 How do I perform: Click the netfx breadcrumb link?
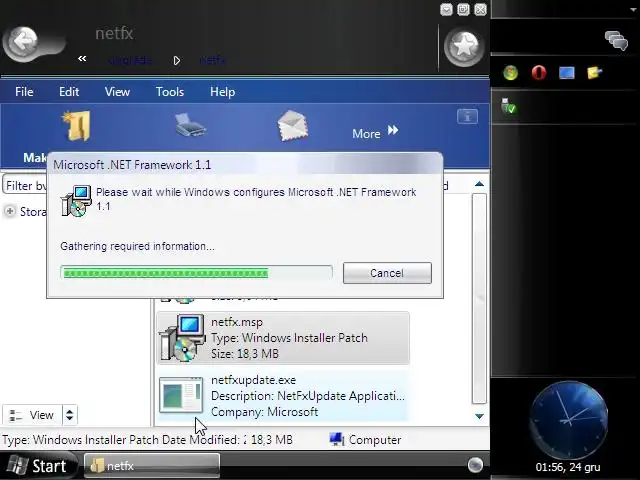click(212, 60)
